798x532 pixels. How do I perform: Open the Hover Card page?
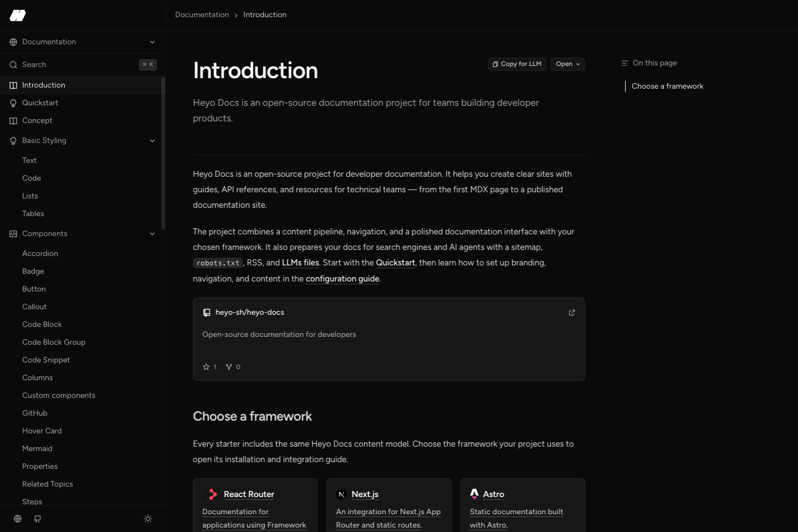pyautogui.click(x=42, y=431)
